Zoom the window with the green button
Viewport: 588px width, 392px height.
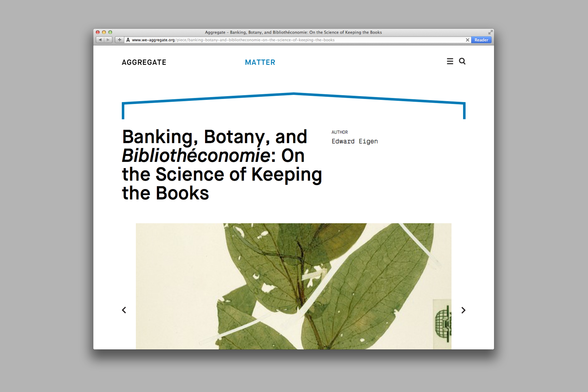point(110,32)
